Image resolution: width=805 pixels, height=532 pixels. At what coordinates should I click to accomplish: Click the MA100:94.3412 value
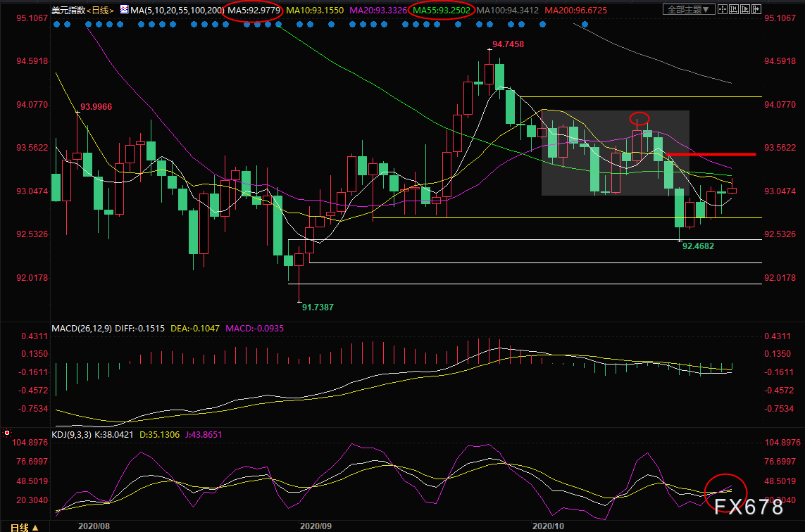(x=507, y=11)
